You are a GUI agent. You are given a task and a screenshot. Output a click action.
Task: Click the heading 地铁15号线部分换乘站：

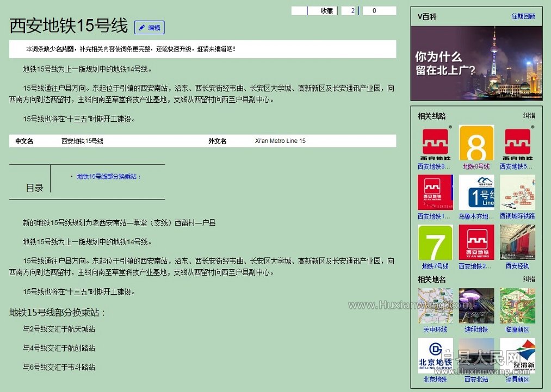pyautogui.click(x=58, y=312)
